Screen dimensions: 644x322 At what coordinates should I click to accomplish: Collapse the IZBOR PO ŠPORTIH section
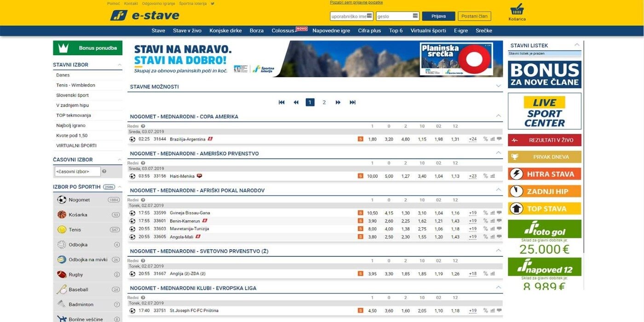pos(120,187)
